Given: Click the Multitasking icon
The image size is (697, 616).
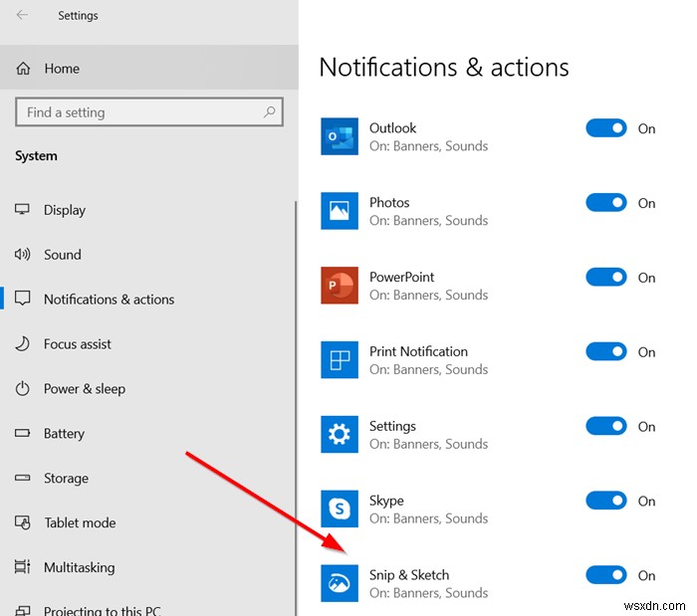Looking at the screenshot, I should pos(22,566).
